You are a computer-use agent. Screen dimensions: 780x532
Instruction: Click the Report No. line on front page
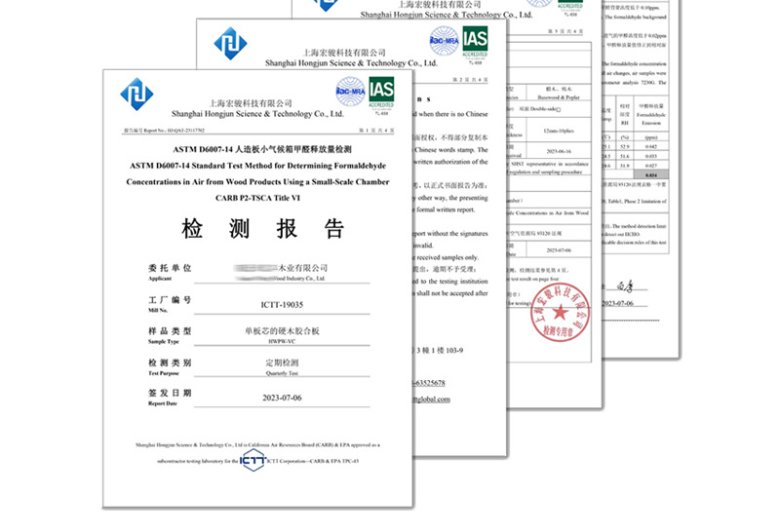(x=164, y=131)
